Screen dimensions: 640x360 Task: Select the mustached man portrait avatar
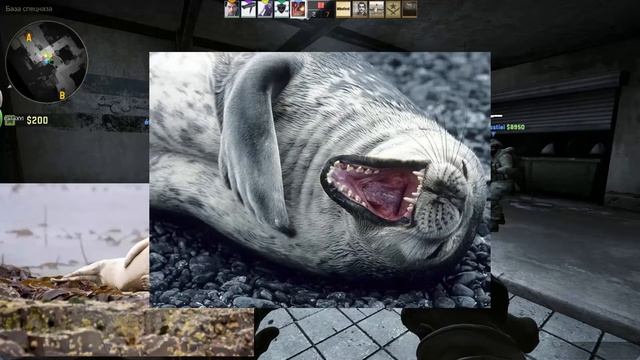click(360, 9)
